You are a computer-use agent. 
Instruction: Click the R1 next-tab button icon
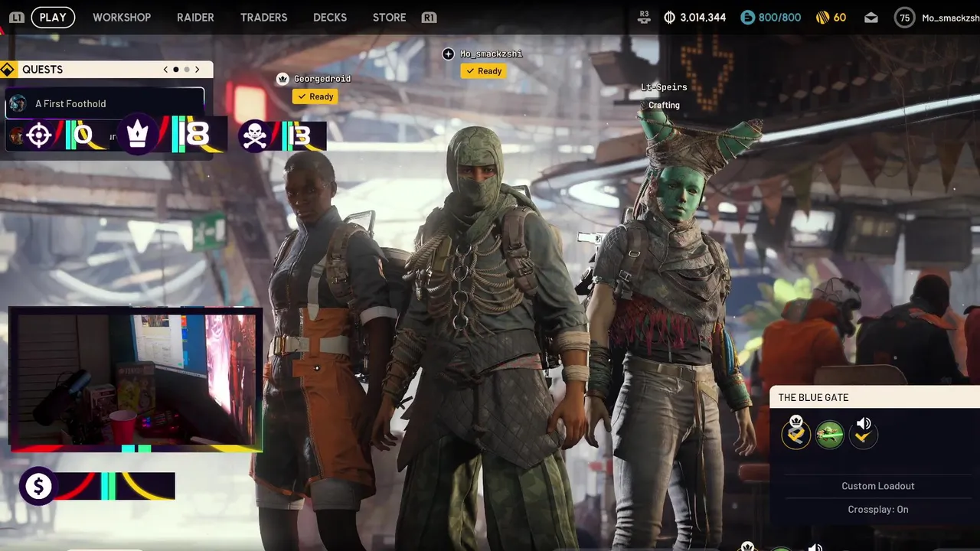[429, 17]
